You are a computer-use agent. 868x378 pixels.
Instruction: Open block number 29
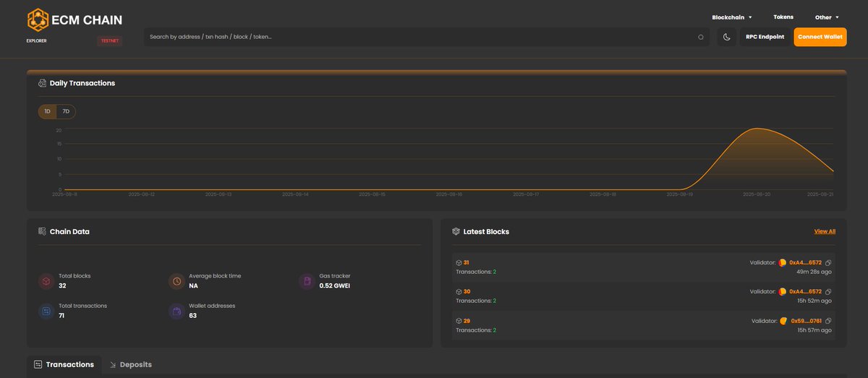[467, 320]
